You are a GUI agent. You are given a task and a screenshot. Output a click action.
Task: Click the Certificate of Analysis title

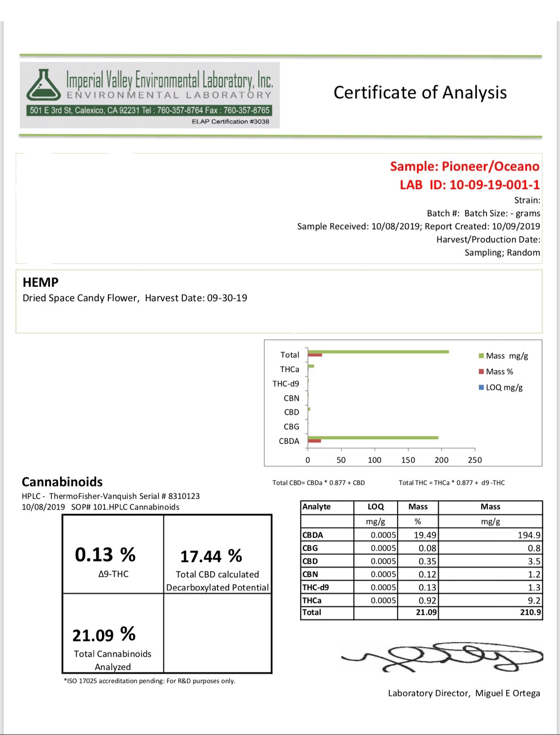point(420,92)
